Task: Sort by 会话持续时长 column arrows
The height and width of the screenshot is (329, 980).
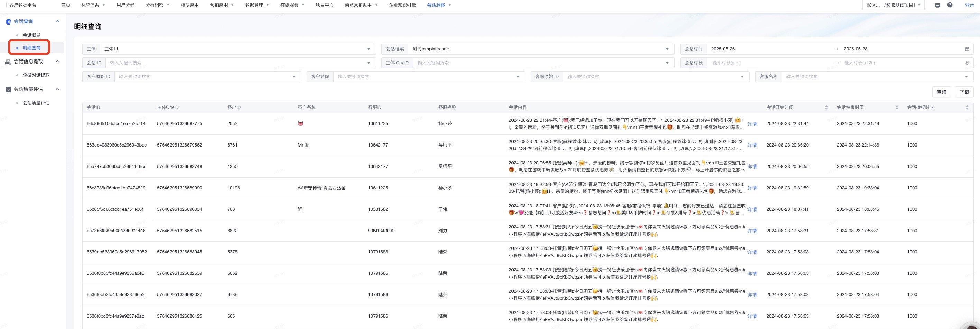Action: click(x=967, y=107)
